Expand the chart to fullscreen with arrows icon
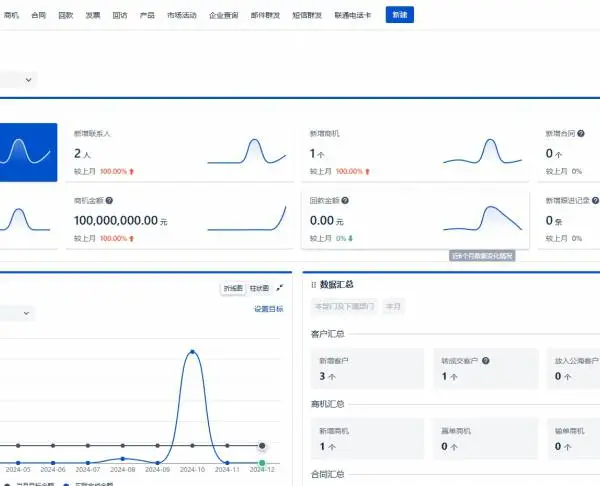This screenshot has height=486, width=600. coord(280,288)
